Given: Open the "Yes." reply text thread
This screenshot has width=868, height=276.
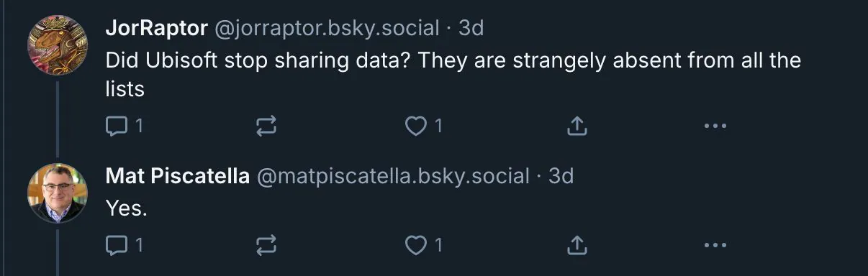Looking at the screenshot, I should tap(126, 208).
